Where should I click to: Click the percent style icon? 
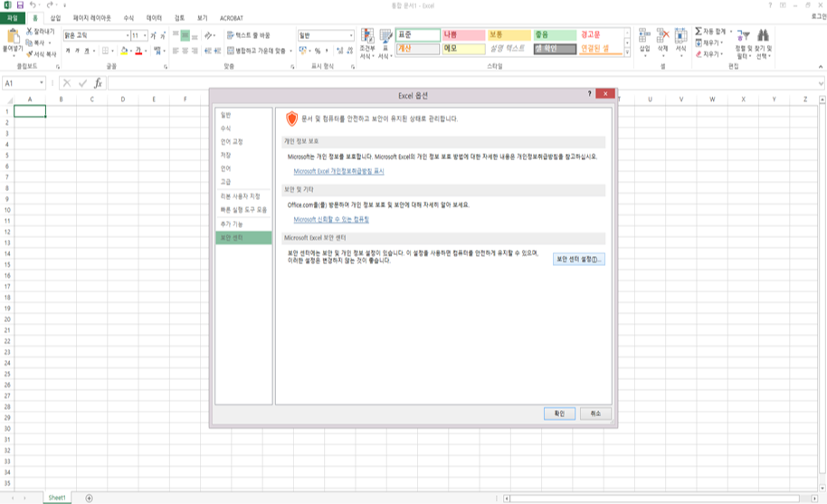[318, 51]
